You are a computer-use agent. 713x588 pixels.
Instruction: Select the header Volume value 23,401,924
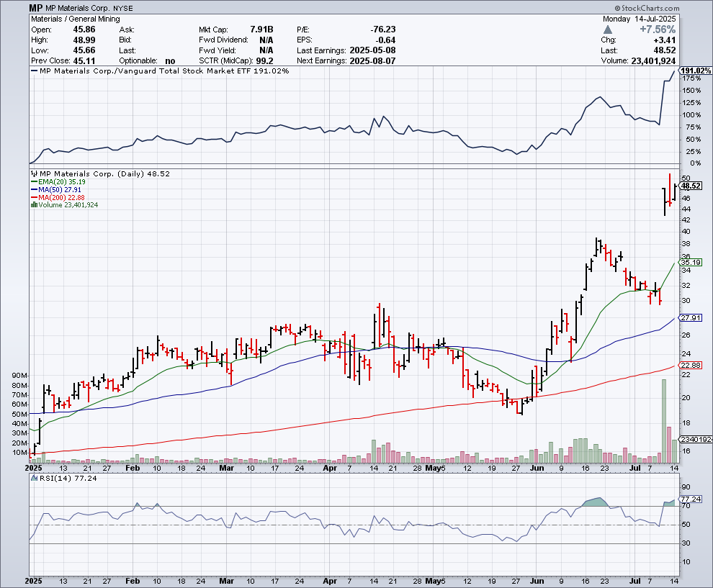click(653, 61)
